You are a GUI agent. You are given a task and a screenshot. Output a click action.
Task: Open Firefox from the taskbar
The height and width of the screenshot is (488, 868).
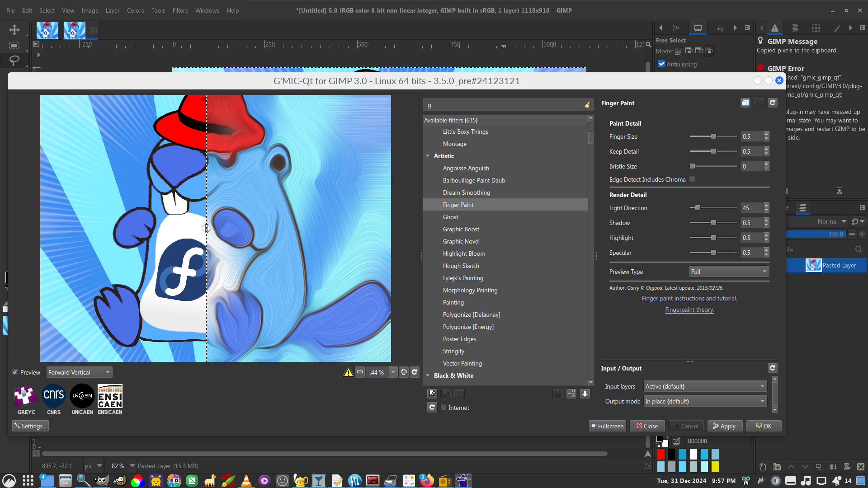click(426, 480)
